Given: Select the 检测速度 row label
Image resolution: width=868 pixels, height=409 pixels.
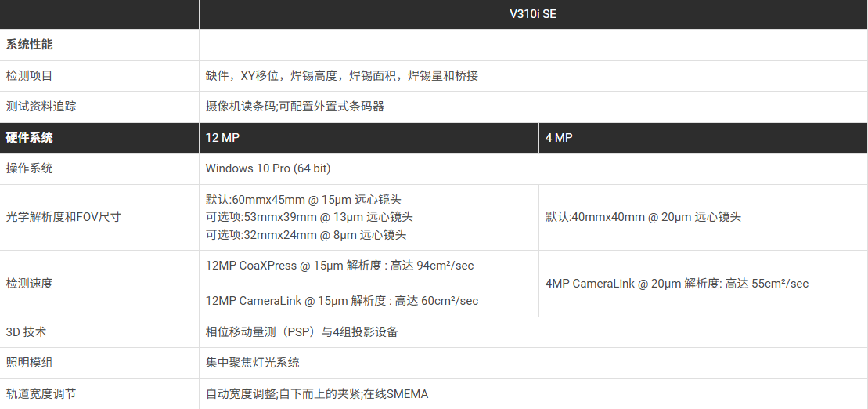Looking at the screenshot, I should 30,283.
